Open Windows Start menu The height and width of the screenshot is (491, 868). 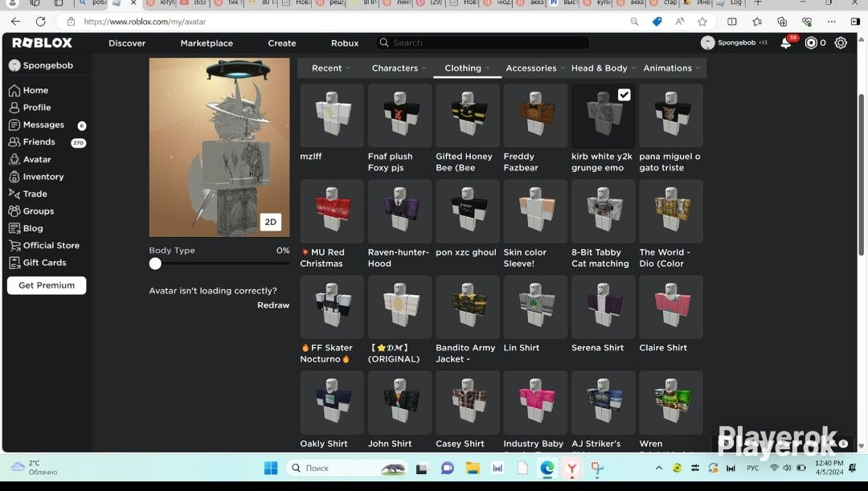pos(271,468)
